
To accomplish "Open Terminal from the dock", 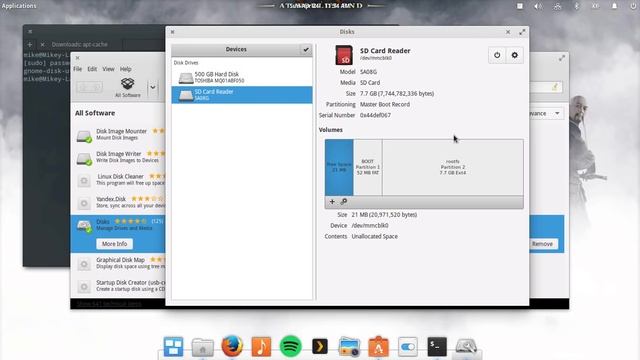I will point(437,347).
